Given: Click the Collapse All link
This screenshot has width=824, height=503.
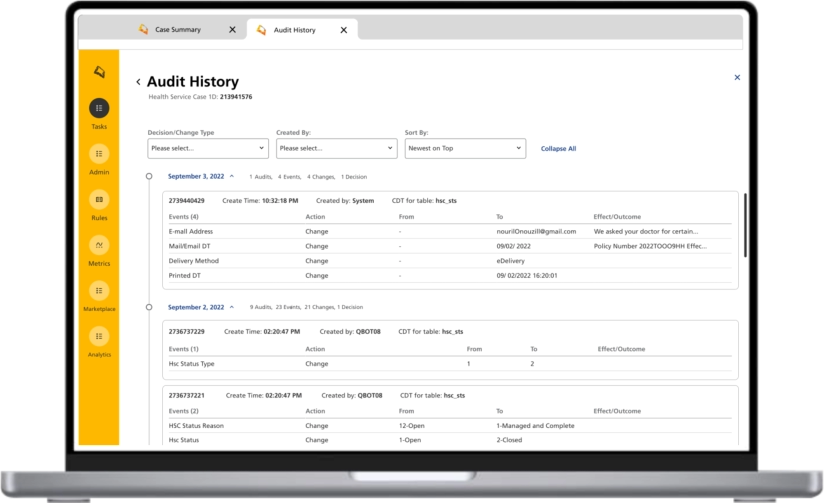Looking at the screenshot, I should pyautogui.click(x=558, y=149).
